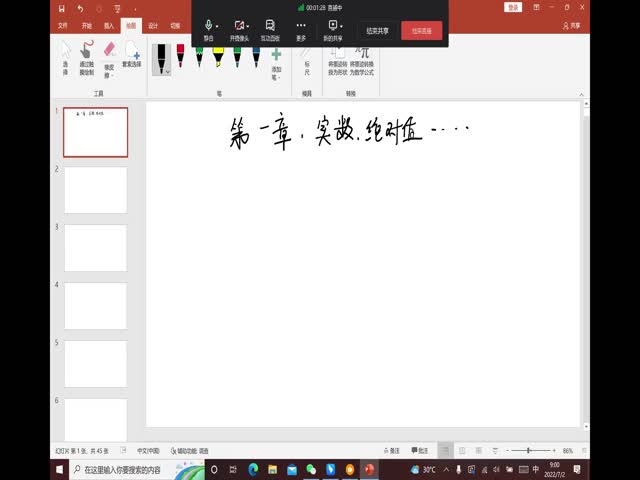640x480 pixels.
Task: Switch to the 插入 (Insert) ribbon tab
Action: coord(109,26)
